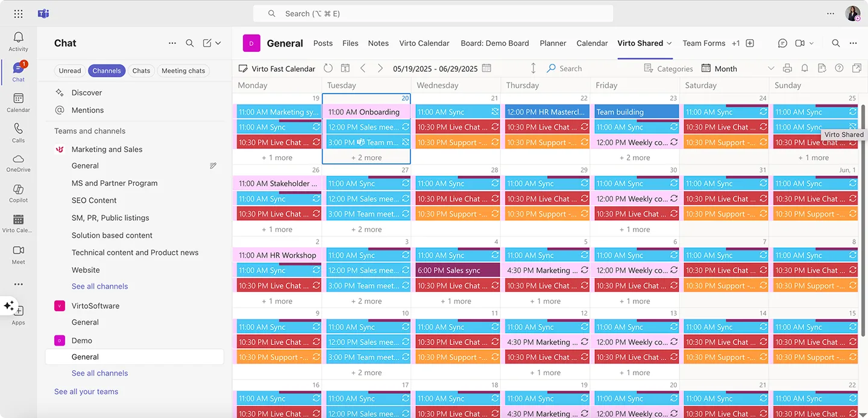Open the Planner tab
The image size is (868, 418).
pyautogui.click(x=553, y=43)
